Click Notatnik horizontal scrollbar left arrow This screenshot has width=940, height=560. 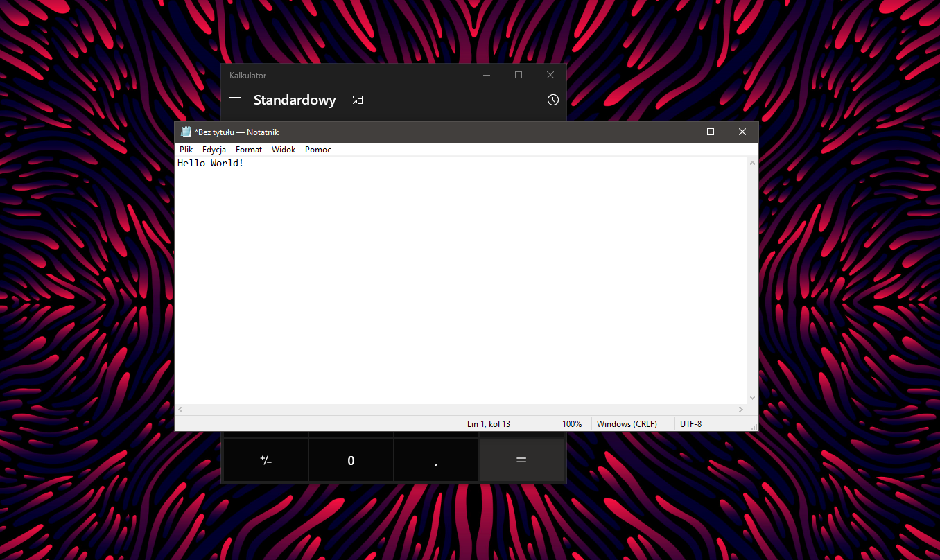coord(180,410)
